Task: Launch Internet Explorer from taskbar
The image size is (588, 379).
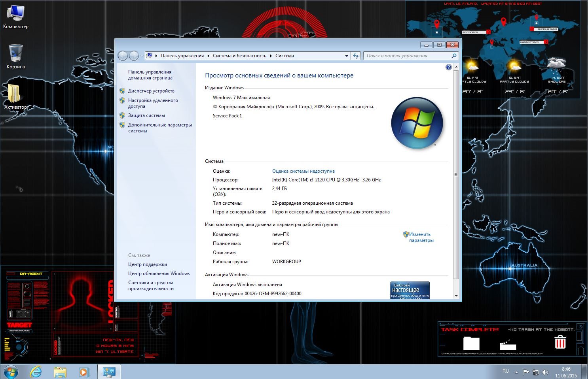Action: [36, 372]
